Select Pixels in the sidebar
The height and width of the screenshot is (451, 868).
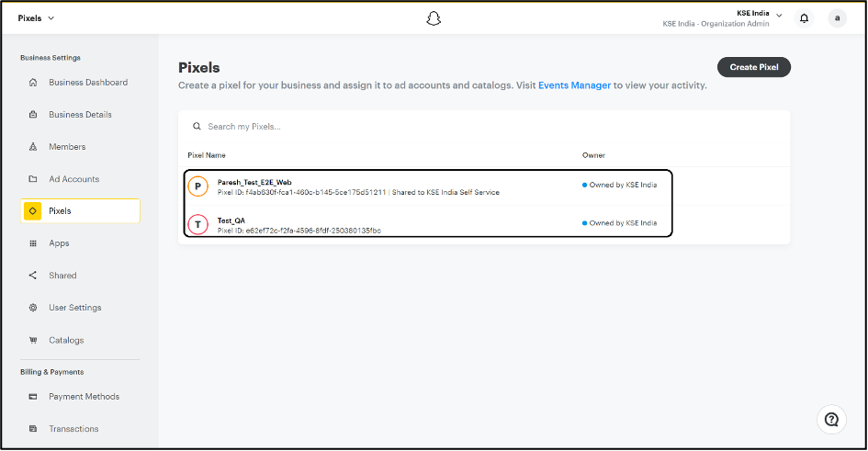(80, 211)
